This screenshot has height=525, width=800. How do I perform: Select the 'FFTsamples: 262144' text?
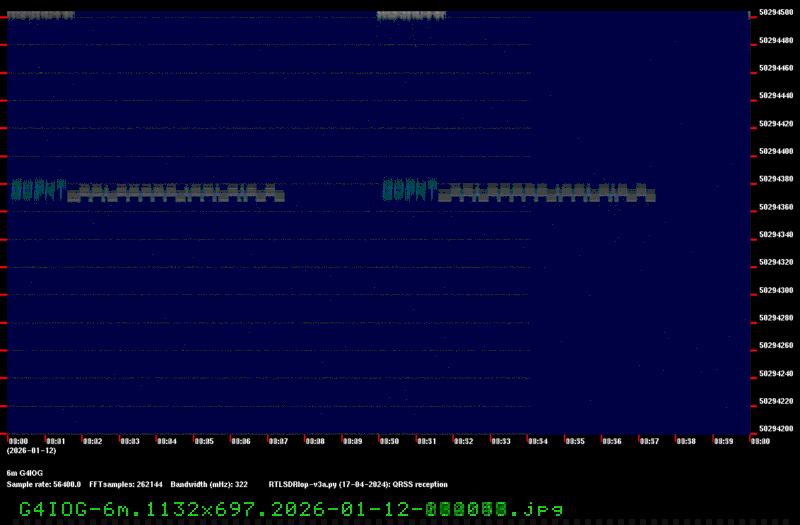(126, 484)
